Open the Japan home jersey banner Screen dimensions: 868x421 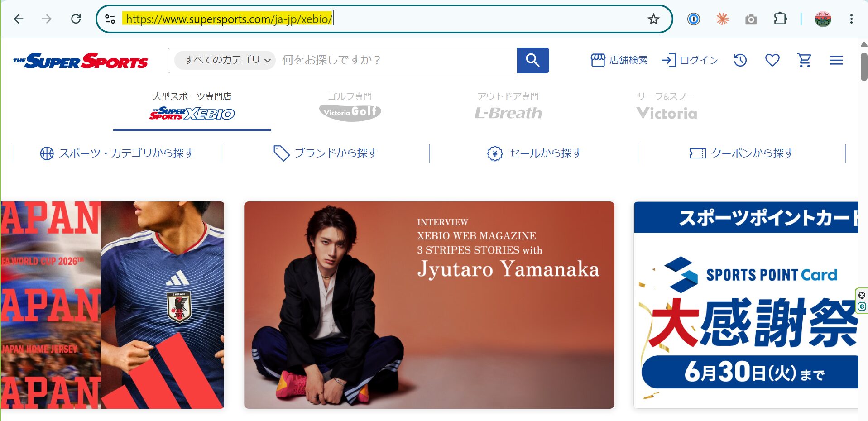112,305
